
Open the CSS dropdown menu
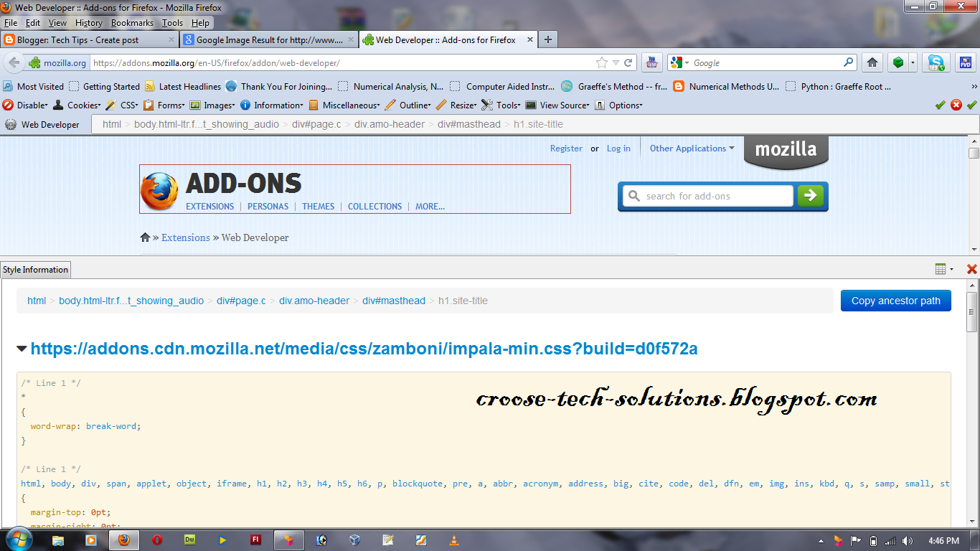tap(122, 105)
